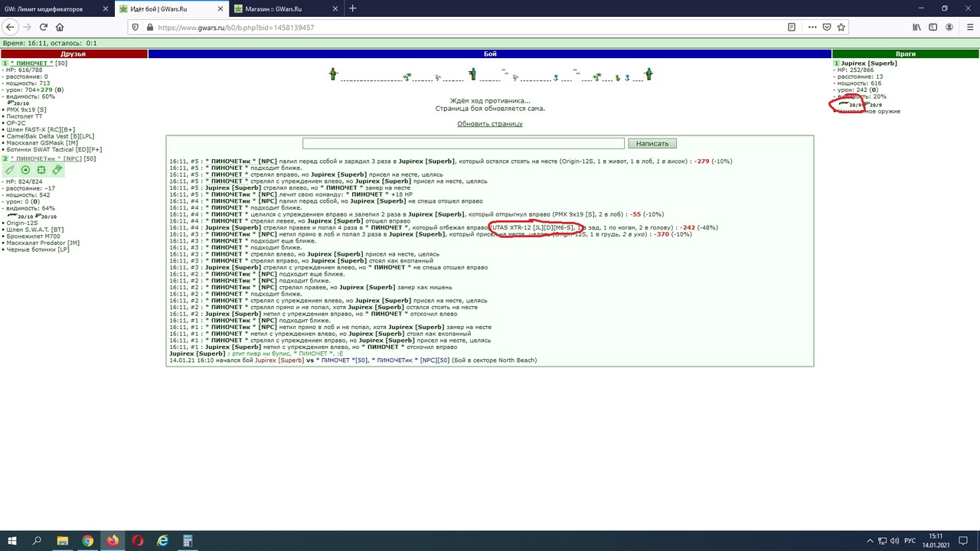Click 'Origin-12S' NPC weapon entry
The width and height of the screenshot is (980, 551).
click(x=22, y=223)
